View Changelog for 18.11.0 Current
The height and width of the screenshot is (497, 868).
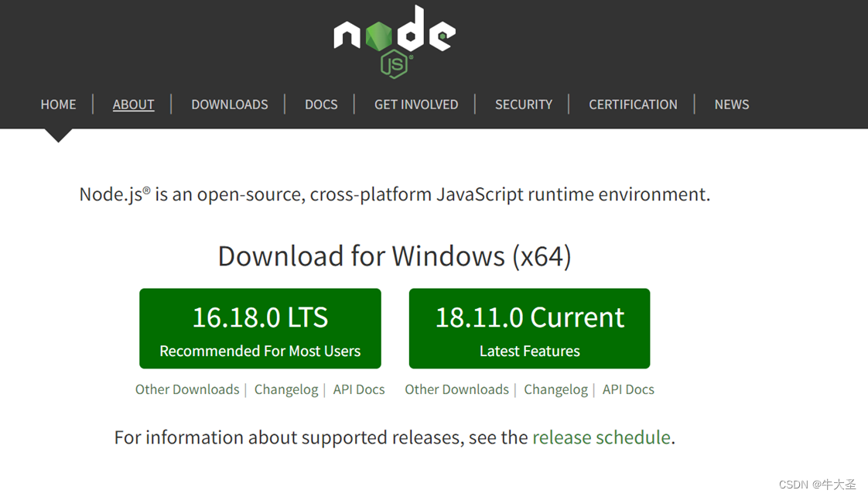(555, 389)
